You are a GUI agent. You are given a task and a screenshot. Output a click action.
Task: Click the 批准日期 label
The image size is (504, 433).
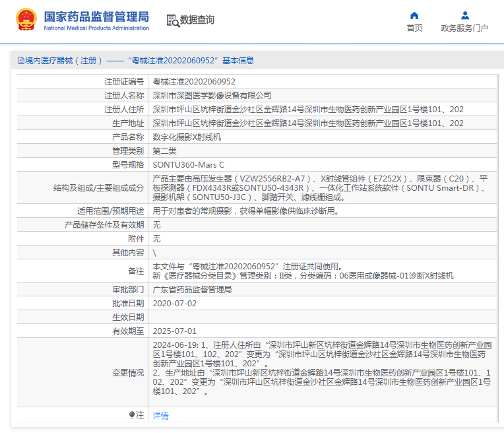coord(128,304)
